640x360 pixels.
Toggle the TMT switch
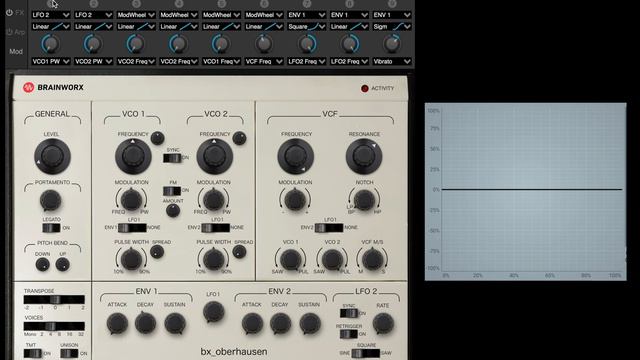point(33,353)
